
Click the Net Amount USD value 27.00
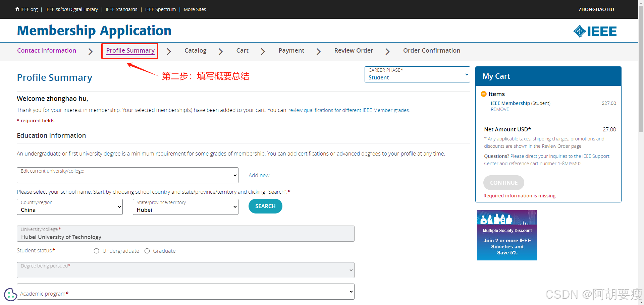[609, 129]
